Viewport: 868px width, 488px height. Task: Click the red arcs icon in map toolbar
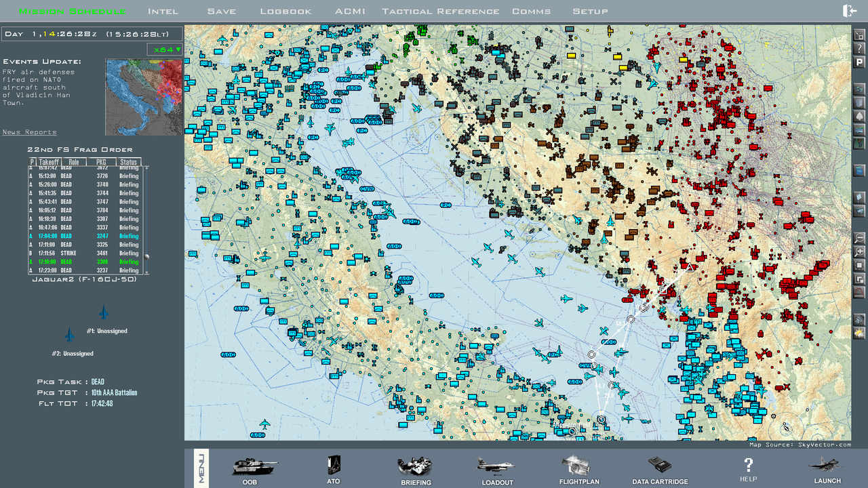click(x=859, y=293)
